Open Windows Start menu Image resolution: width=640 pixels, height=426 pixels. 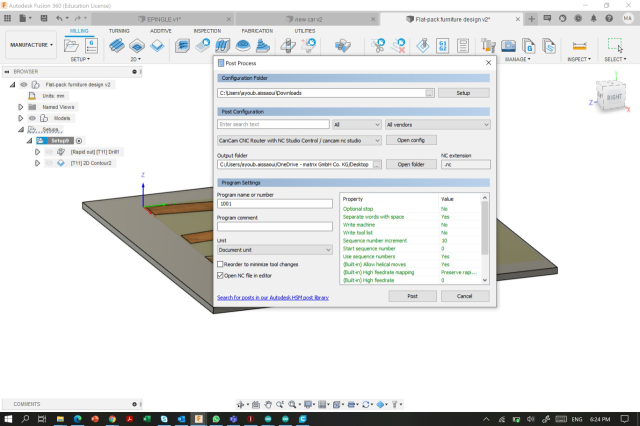click(9, 416)
